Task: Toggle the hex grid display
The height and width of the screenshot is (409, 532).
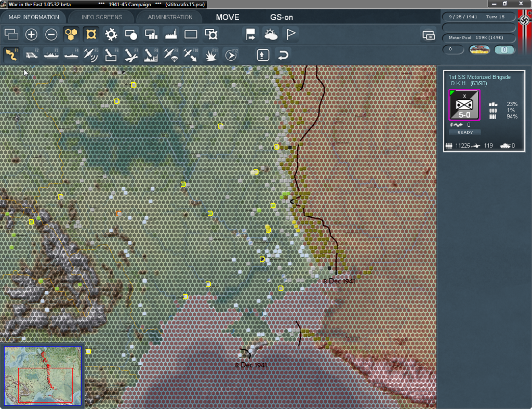Action: pyautogui.click(x=71, y=34)
